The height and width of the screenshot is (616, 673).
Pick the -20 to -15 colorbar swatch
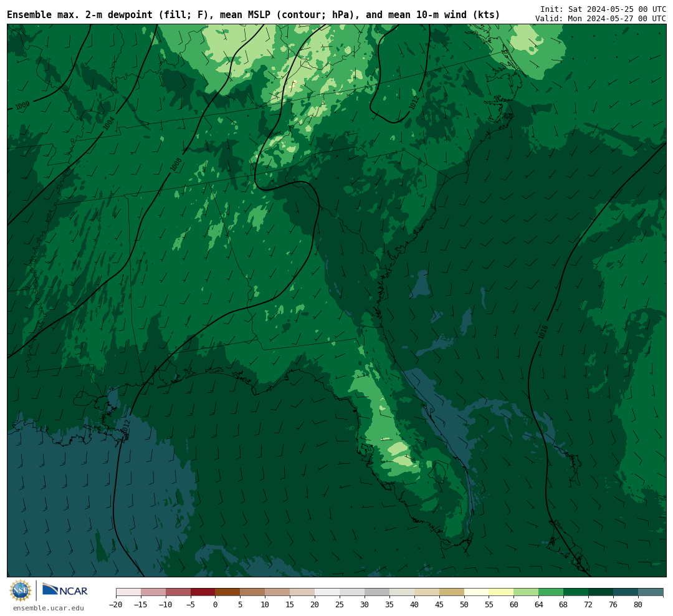coord(128,592)
